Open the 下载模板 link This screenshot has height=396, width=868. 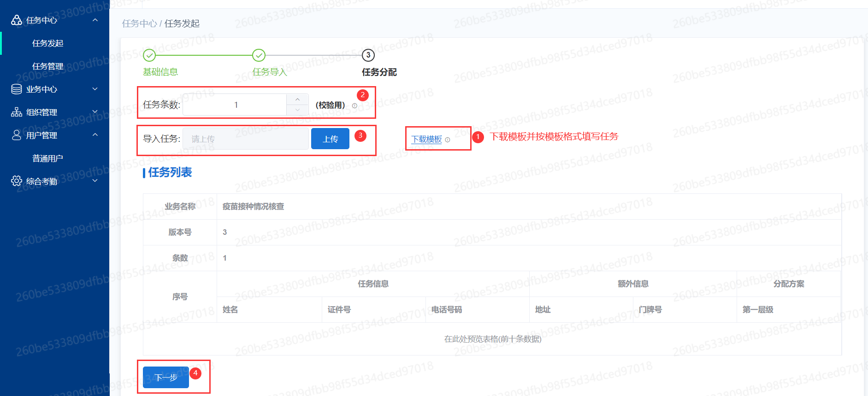(426, 139)
